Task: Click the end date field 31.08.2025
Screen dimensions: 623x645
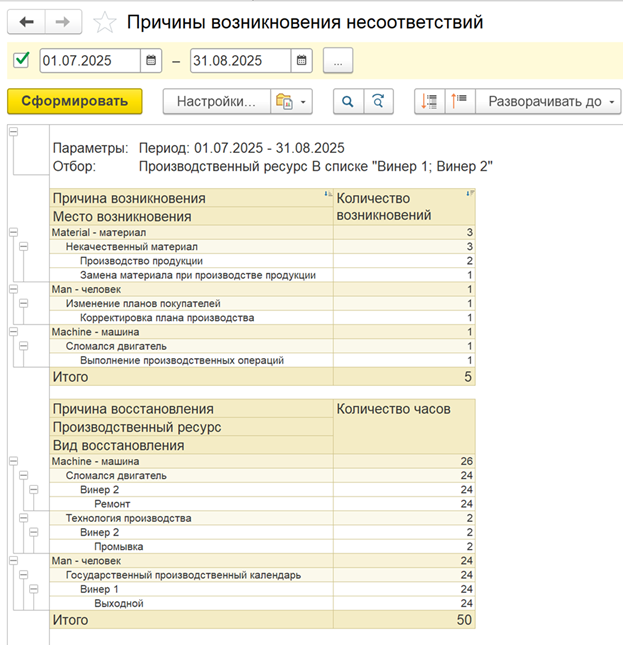Action: (x=241, y=60)
